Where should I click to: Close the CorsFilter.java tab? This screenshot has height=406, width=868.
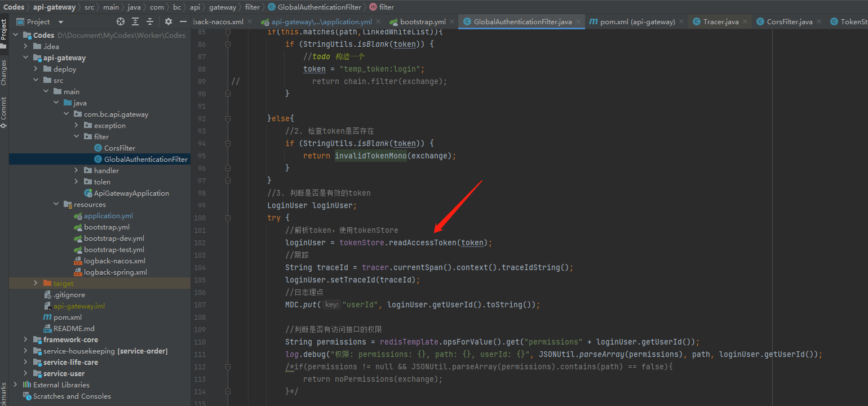click(820, 21)
